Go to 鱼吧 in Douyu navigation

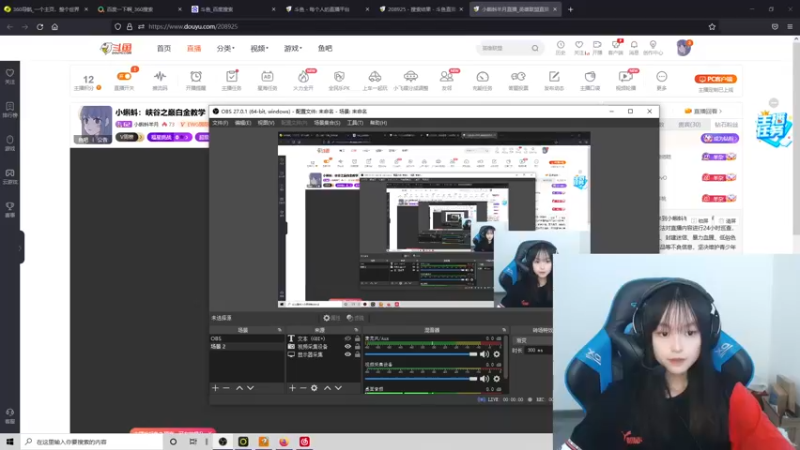325,48
